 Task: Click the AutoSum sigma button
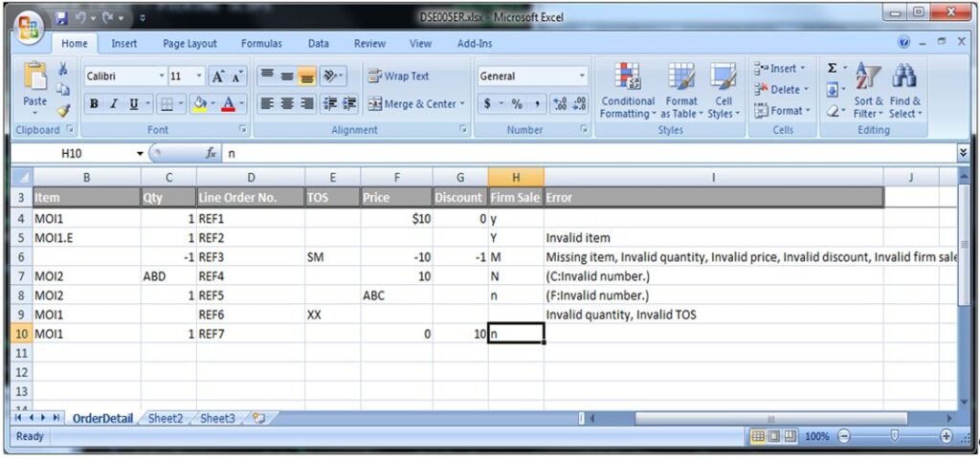click(833, 68)
